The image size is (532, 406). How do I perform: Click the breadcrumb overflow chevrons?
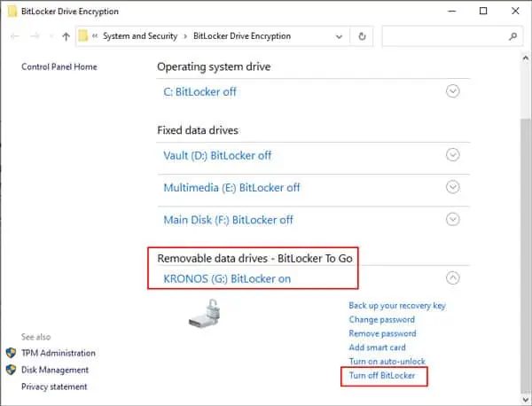pos(95,35)
